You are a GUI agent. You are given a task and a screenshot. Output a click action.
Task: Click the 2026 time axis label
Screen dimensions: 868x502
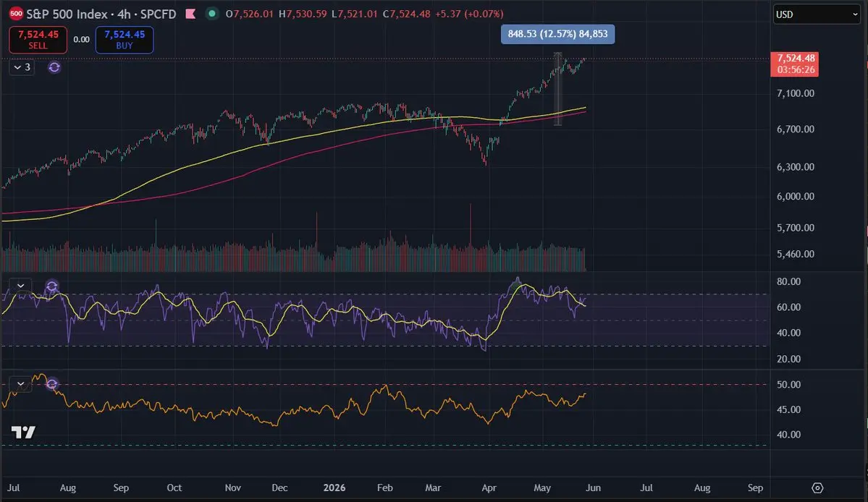click(x=334, y=488)
